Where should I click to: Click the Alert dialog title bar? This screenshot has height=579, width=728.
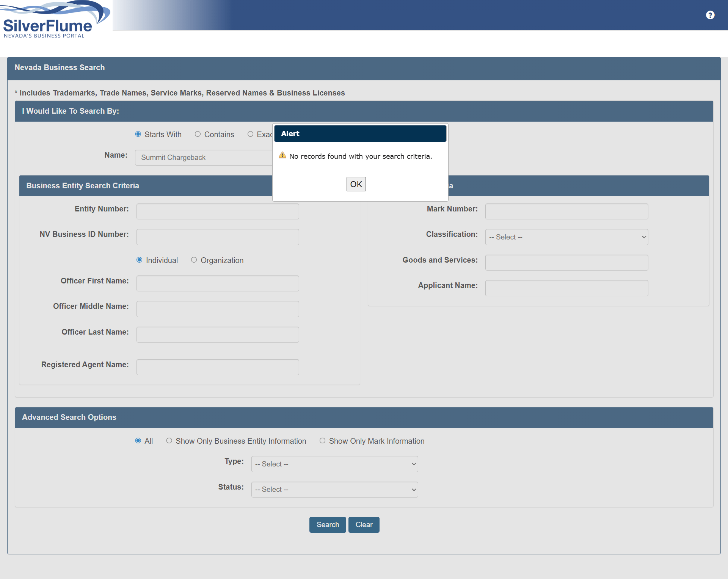tap(360, 134)
